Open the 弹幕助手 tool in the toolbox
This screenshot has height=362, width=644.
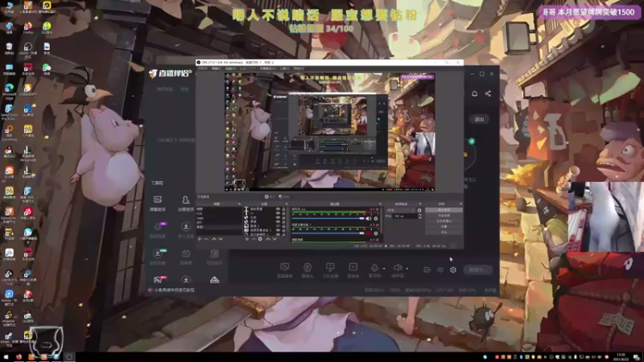[x=158, y=203]
